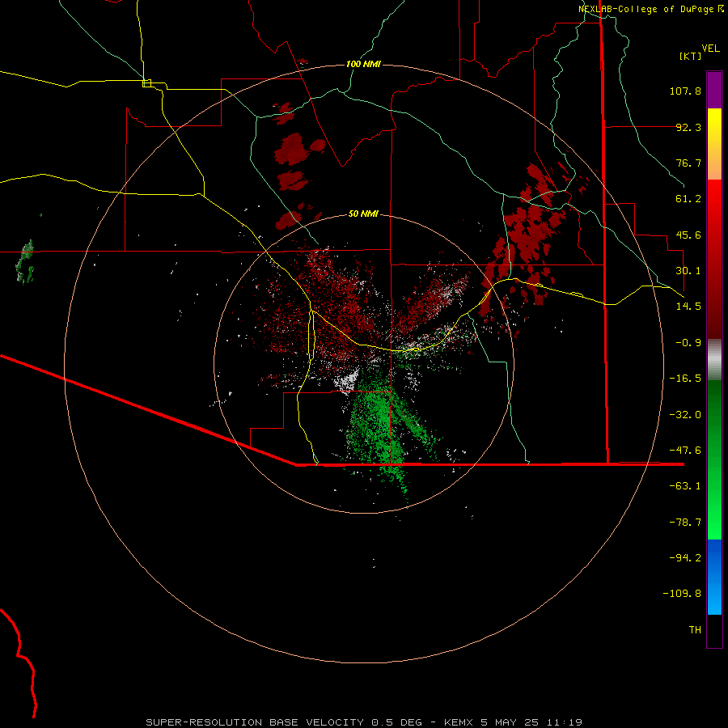The height and width of the screenshot is (728, 728).
Task: Click the -16.5 velocity scale value
Action: coord(685,379)
